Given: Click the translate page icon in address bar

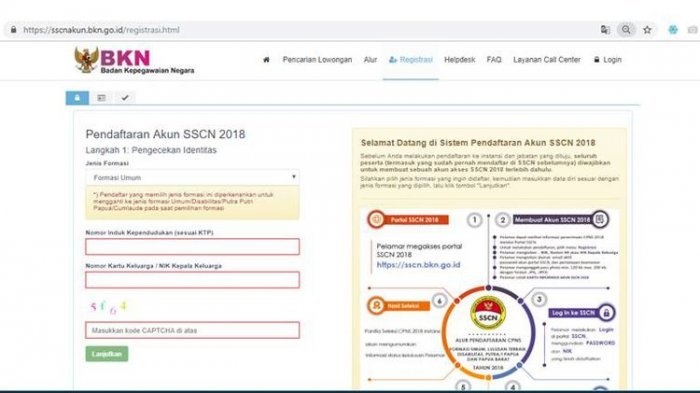Looking at the screenshot, I should point(605,30).
